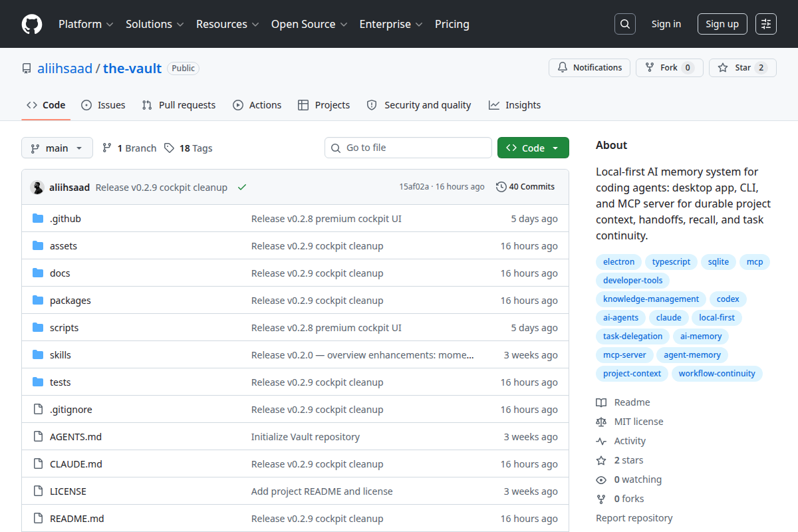
Task: Expand the Resources menu
Action: click(x=227, y=24)
